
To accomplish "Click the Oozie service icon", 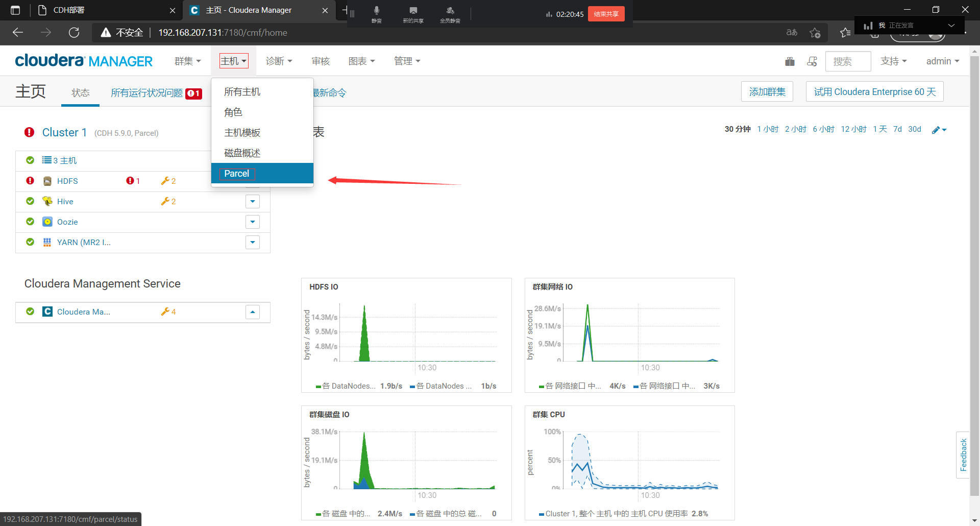I will [x=47, y=222].
